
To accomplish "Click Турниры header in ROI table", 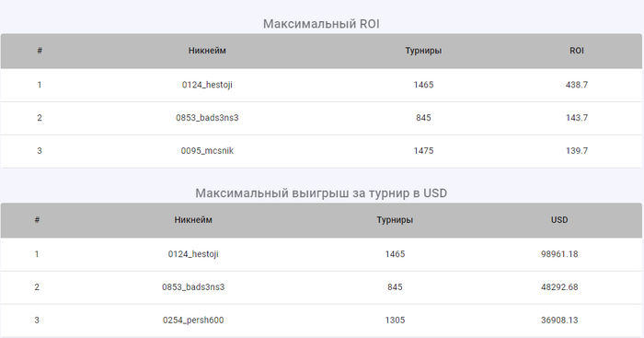I will pos(423,51).
